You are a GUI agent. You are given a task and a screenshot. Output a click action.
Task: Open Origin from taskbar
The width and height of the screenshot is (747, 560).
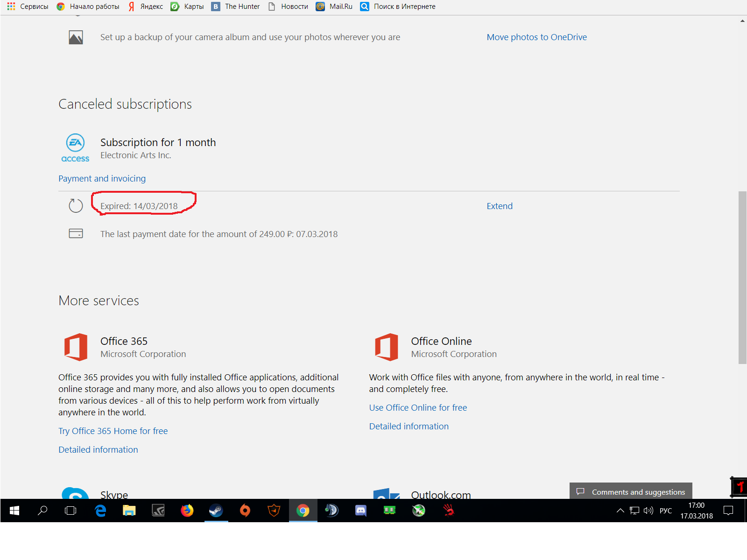coord(245,511)
